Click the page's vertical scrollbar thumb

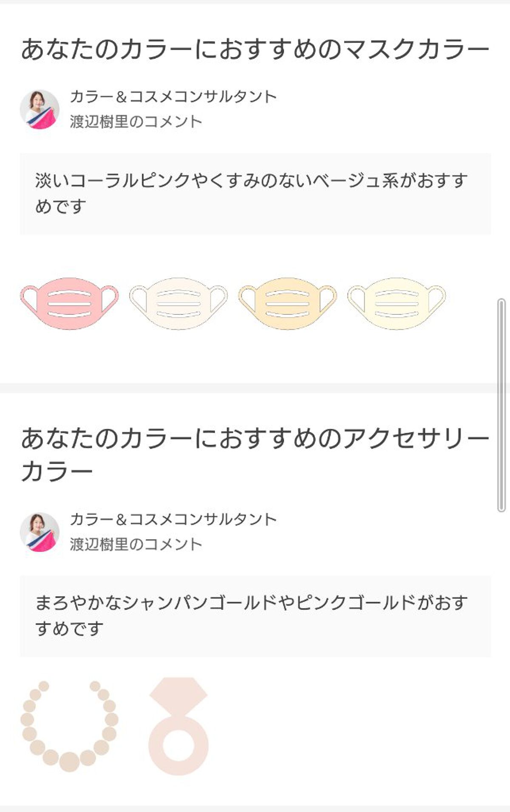click(x=501, y=405)
